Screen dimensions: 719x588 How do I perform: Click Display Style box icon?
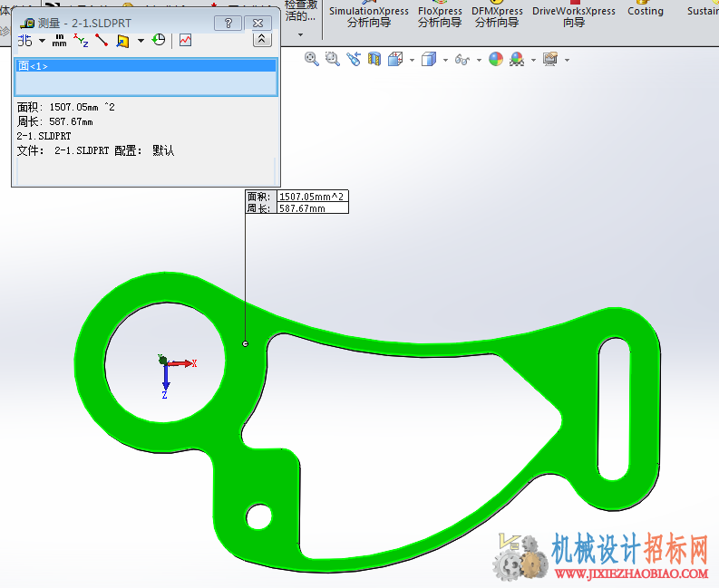tap(429, 59)
